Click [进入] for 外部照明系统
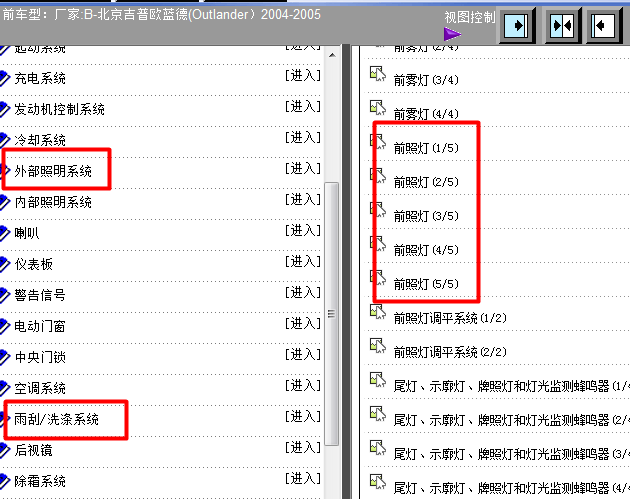 (303, 168)
